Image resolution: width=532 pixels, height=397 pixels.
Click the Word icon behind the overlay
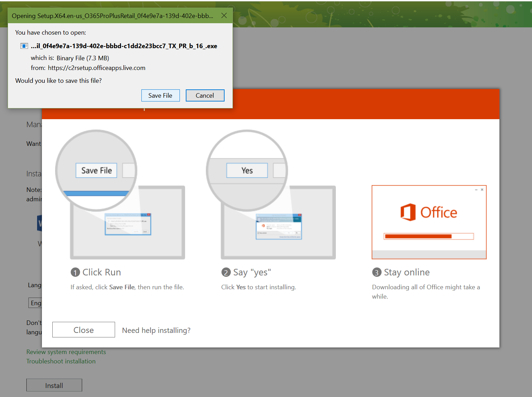39,223
